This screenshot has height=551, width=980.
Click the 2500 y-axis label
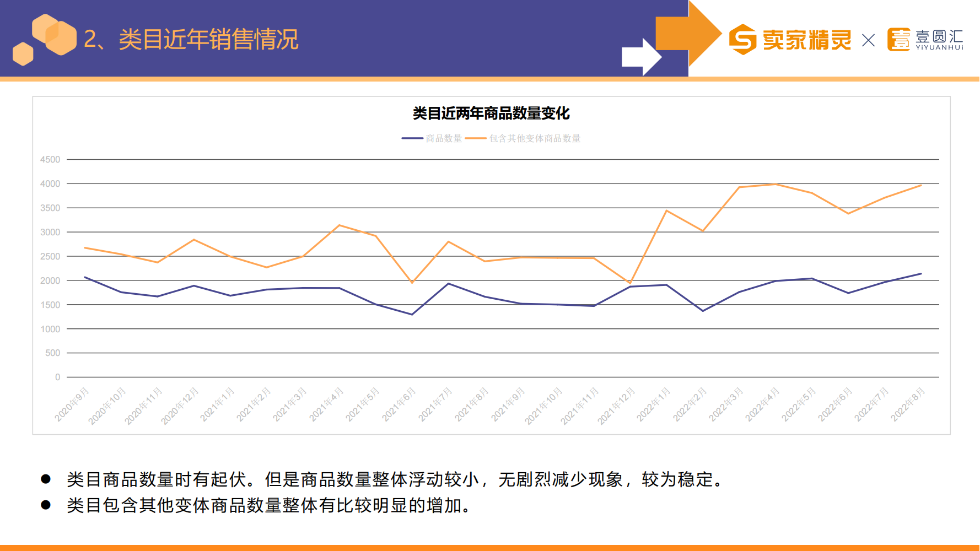point(50,256)
